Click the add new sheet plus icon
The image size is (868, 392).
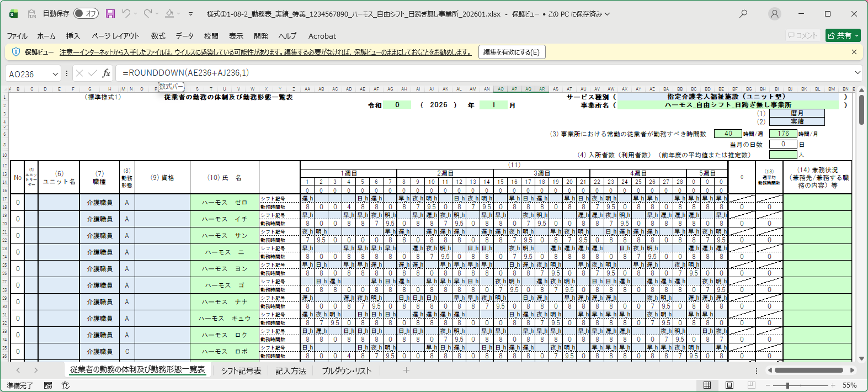tap(406, 370)
